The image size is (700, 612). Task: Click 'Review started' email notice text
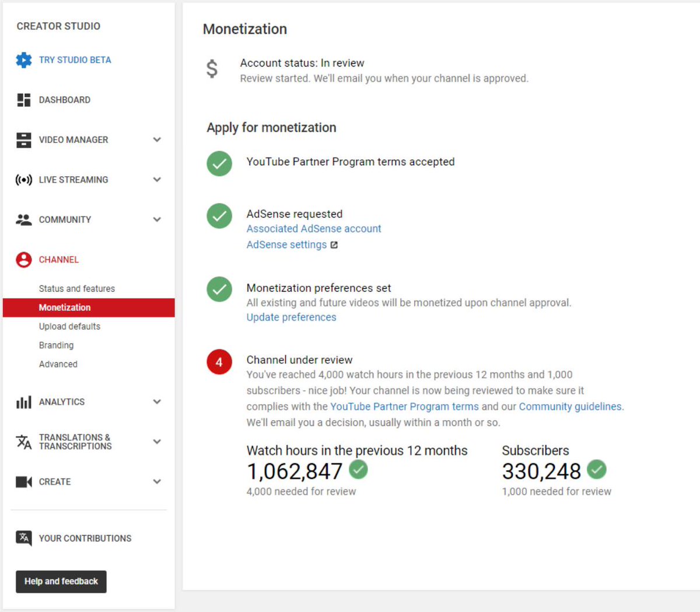pos(384,79)
